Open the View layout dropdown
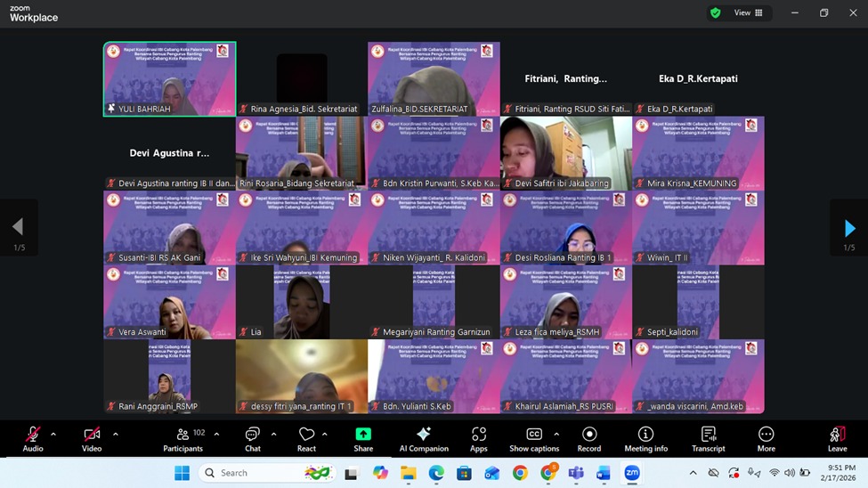868x488 pixels. pos(748,13)
